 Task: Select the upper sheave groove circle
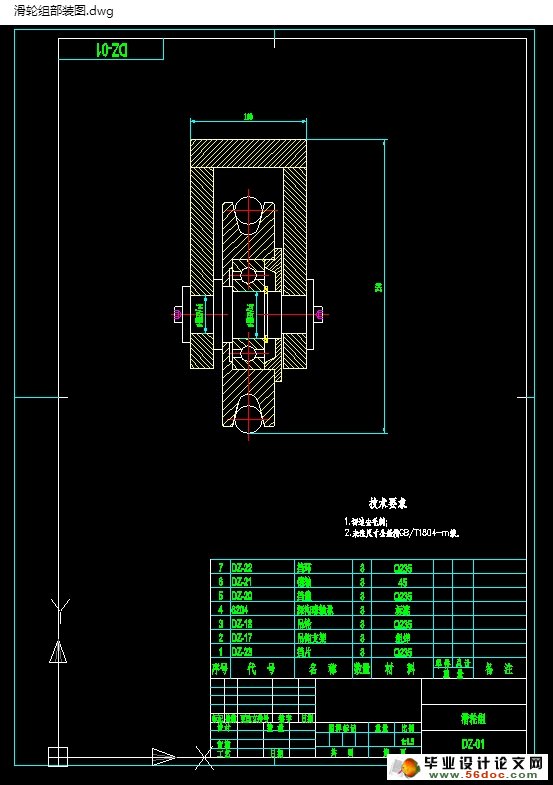click(249, 210)
